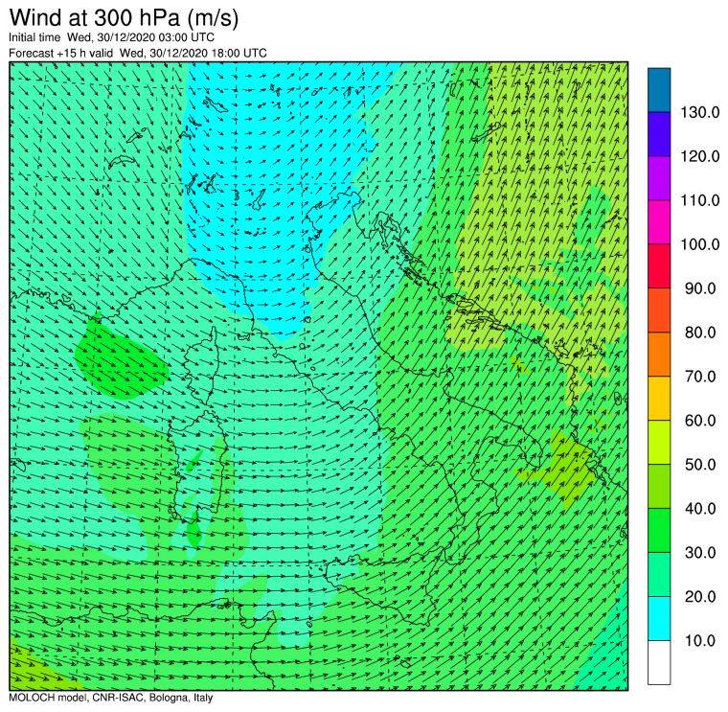The width and height of the screenshot is (728, 712).
Task: Click the 100.0 legend label
Action: tap(699, 244)
